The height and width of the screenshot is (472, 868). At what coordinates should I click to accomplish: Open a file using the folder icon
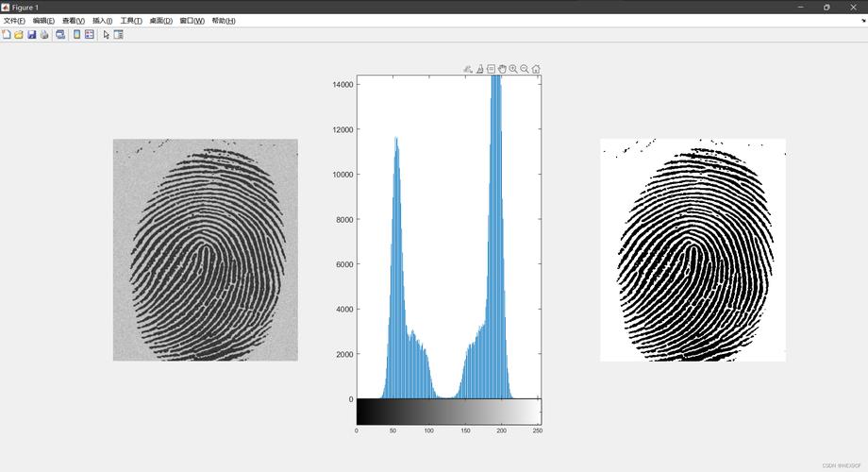19,35
